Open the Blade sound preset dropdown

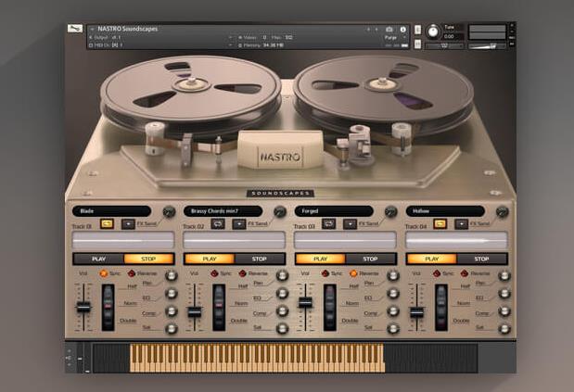[112, 211]
